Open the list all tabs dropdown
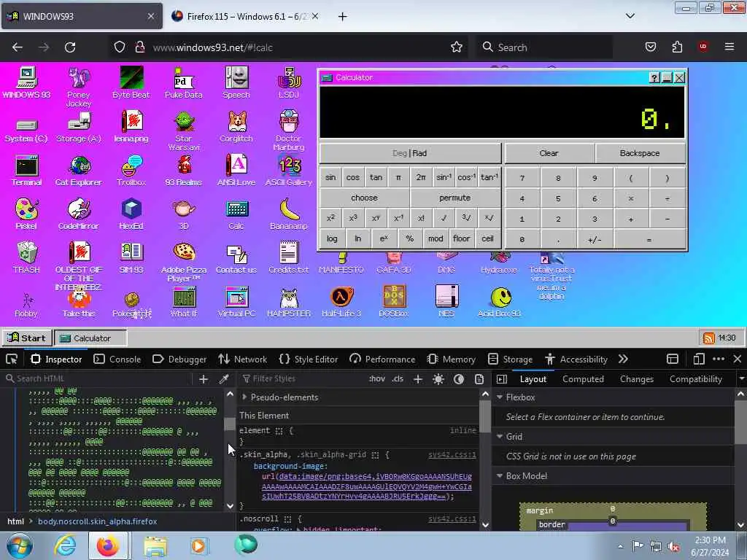 [x=630, y=16]
